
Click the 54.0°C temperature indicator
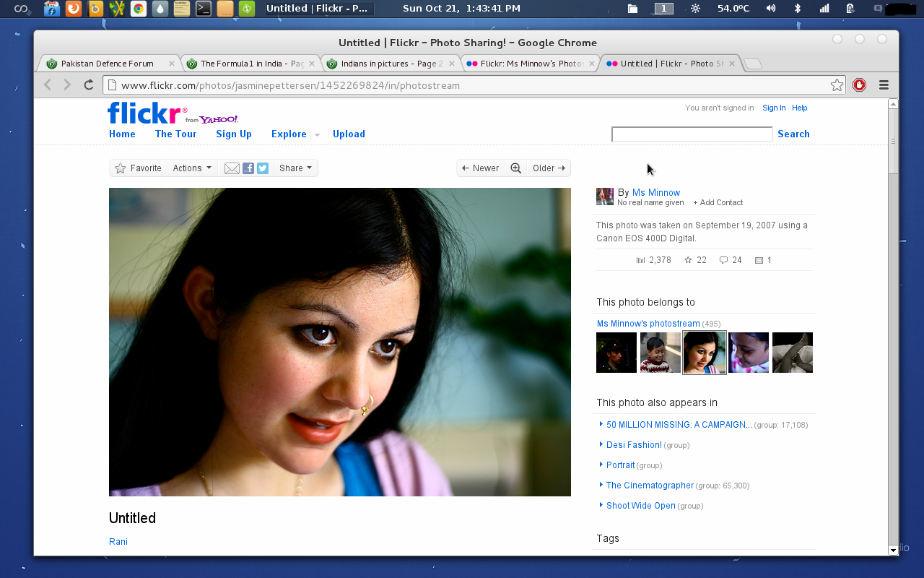coord(733,9)
